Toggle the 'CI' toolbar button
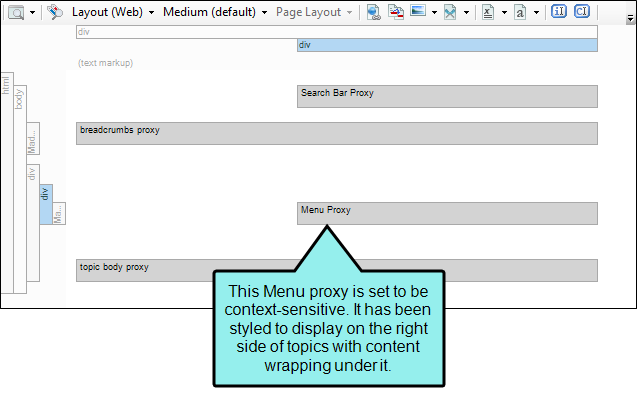637x396 pixels. pos(582,11)
